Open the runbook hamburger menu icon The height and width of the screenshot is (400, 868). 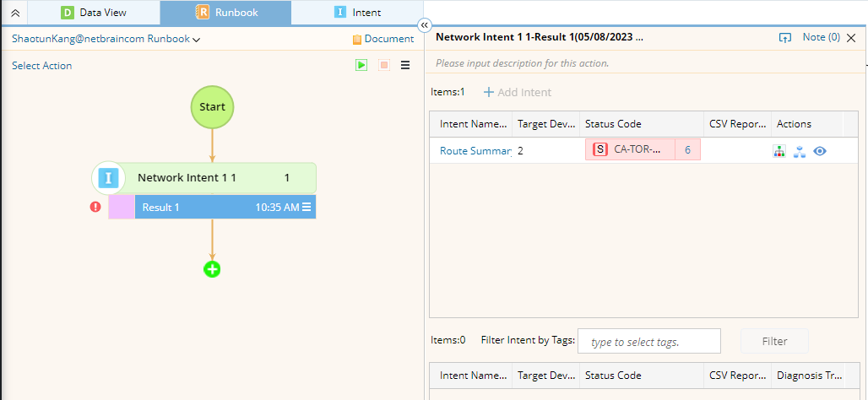coord(405,65)
